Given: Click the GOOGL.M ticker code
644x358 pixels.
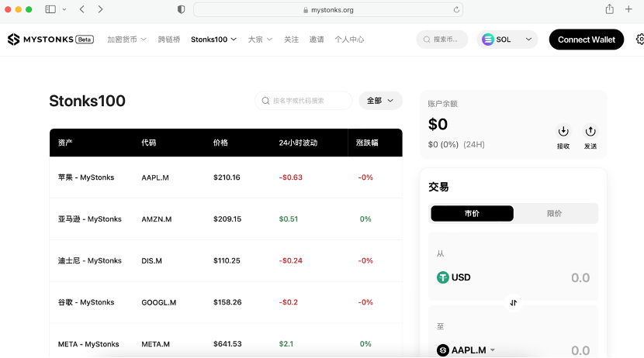Looking at the screenshot, I should pyautogui.click(x=158, y=302).
